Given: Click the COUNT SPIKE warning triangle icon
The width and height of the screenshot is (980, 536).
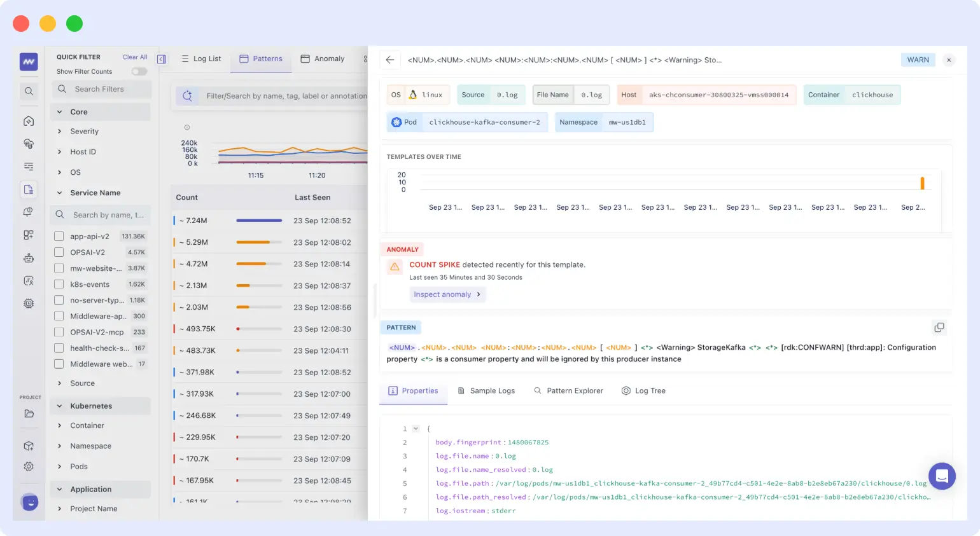Looking at the screenshot, I should pyautogui.click(x=395, y=266).
